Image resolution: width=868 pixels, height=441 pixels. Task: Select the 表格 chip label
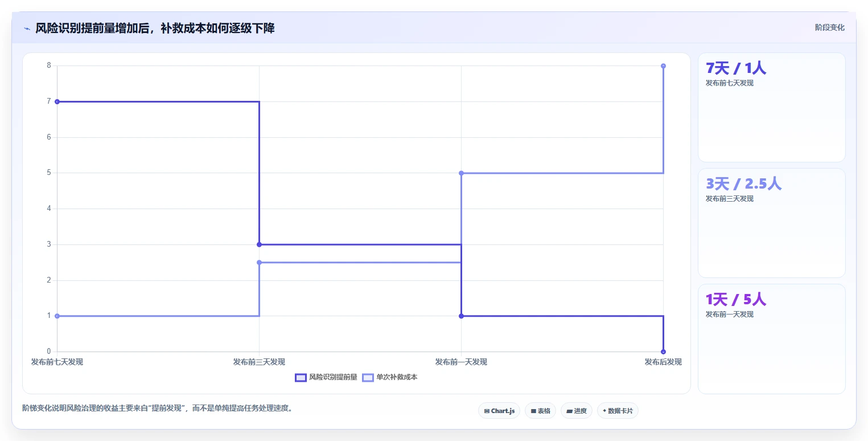click(x=544, y=411)
